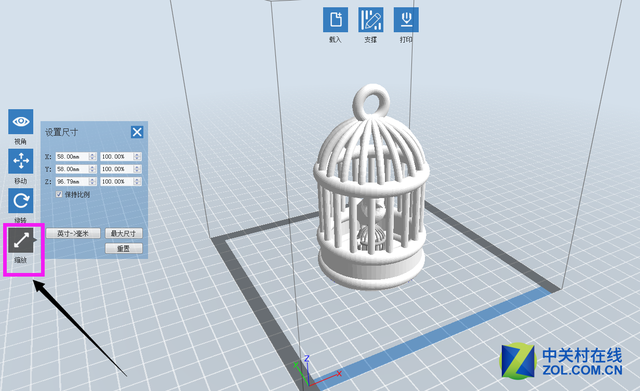640x391 pixels.
Task: Click the Y dimension stepper arrows
Action: pos(93,169)
